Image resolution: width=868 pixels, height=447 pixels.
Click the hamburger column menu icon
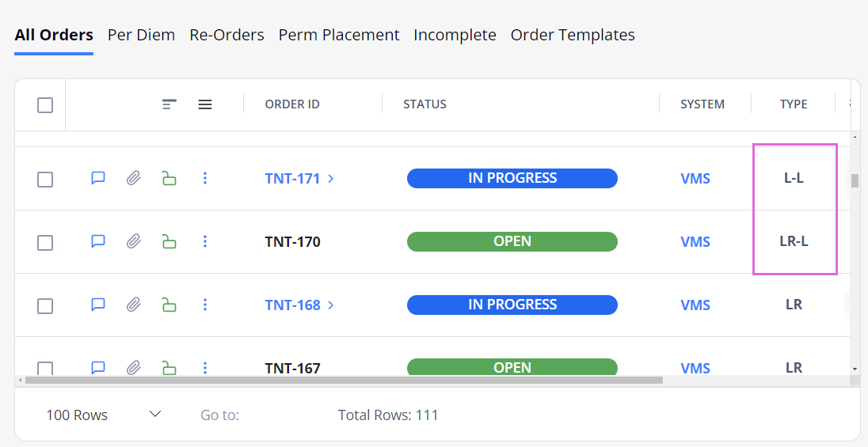(x=205, y=104)
